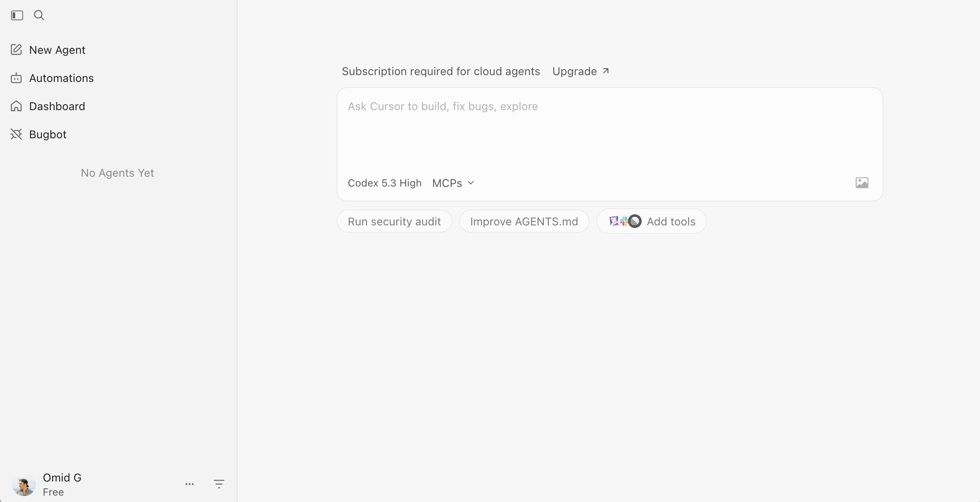This screenshot has width=980, height=502.
Task: Collapse the sidebar with the panel icon
Action: (x=17, y=15)
